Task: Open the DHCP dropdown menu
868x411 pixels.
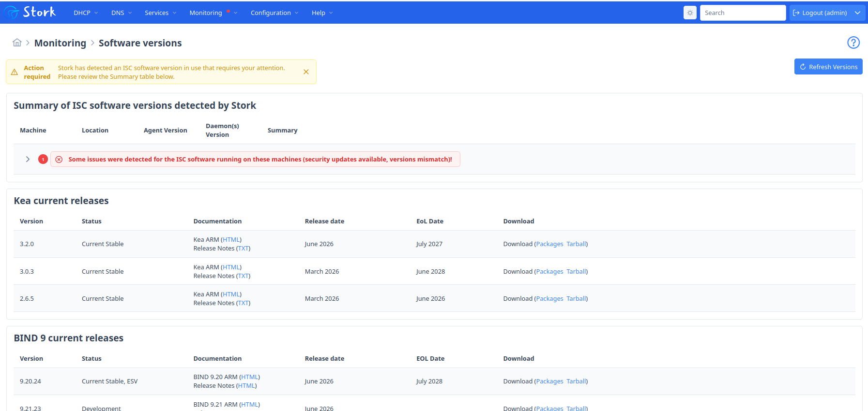Action: (x=86, y=13)
